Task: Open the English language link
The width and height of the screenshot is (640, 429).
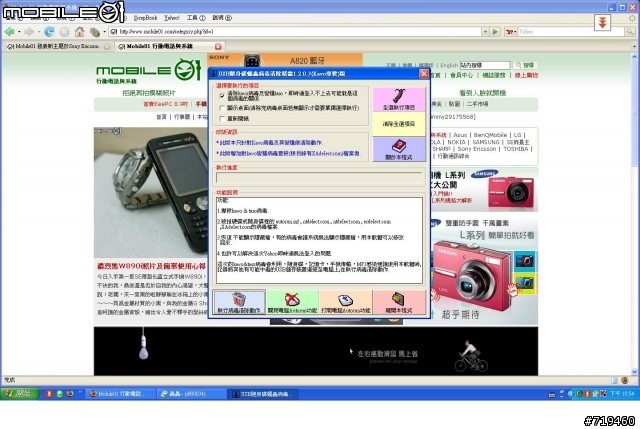Action: tap(449, 65)
